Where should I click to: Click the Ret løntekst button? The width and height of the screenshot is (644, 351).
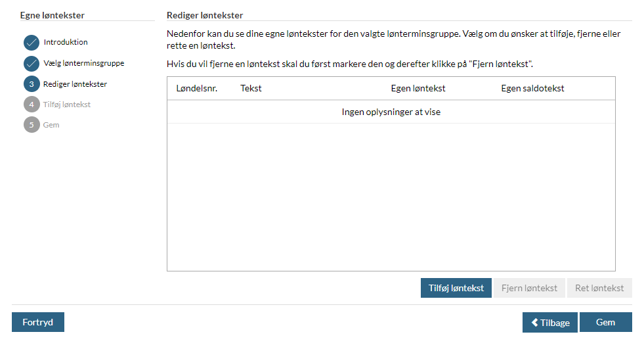599,288
